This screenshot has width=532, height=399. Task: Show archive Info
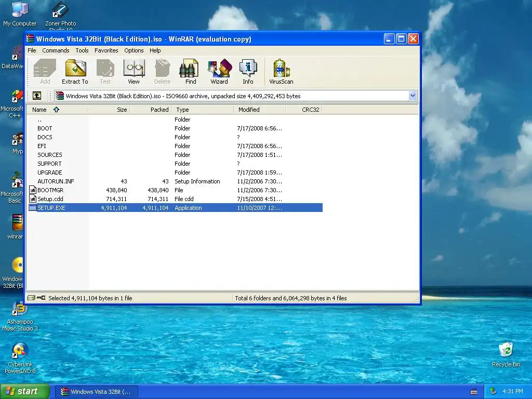click(248, 72)
